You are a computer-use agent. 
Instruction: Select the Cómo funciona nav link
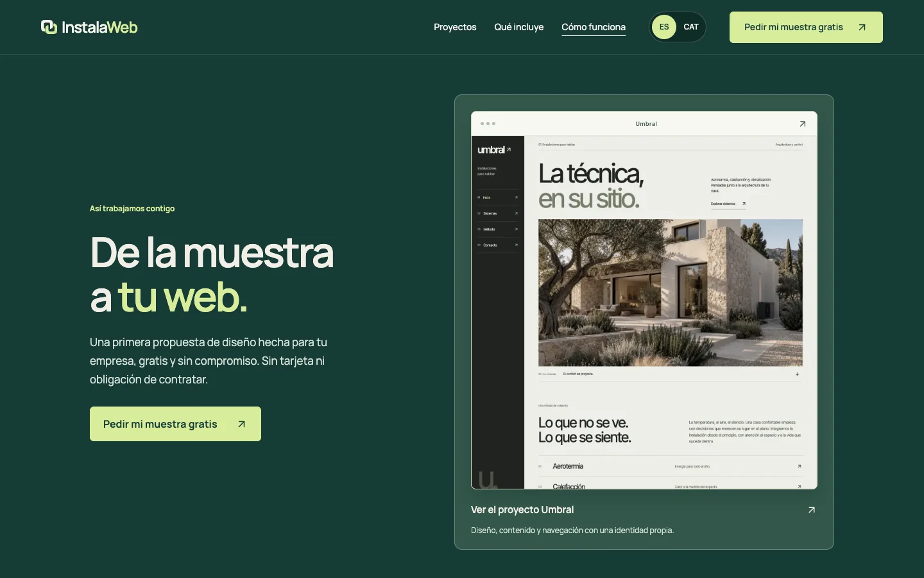point(594,27)
